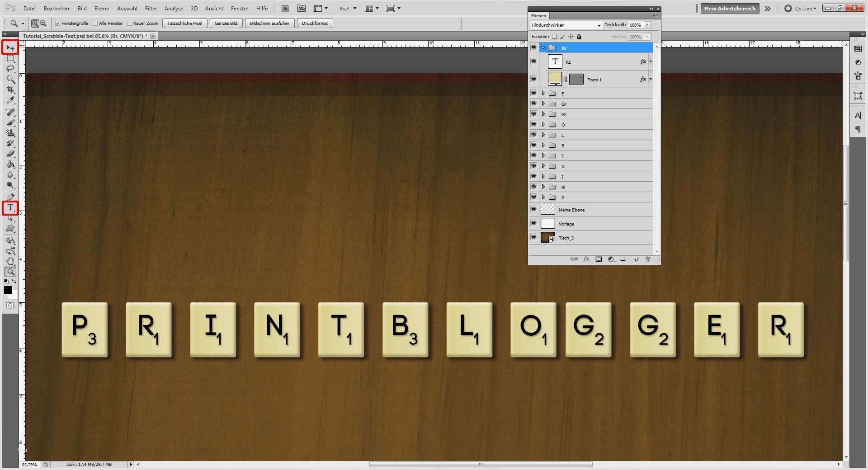The width and height of the screenshot is (868, 470).
Task: Open the Filter menu
Action: pos(151,8)
